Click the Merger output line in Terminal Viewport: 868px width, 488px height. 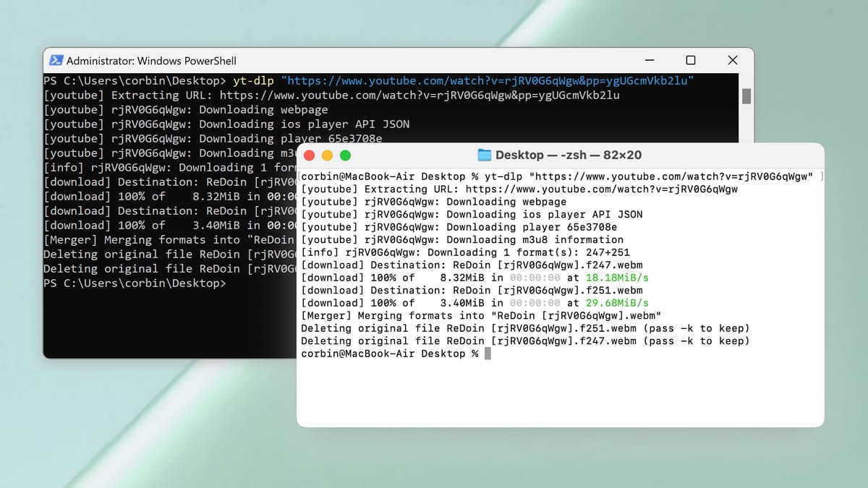(481, 316)
